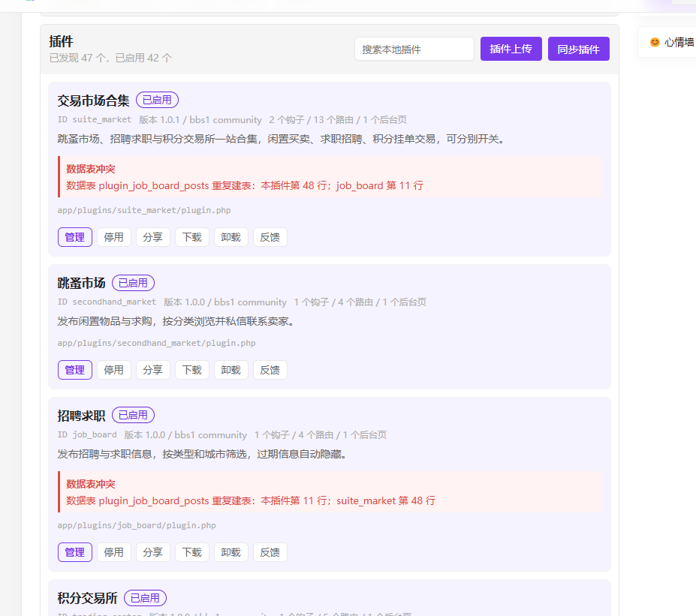Screen dimensions: 696x616
Task: Click the 插件上传 button
Action: (511, 49)
